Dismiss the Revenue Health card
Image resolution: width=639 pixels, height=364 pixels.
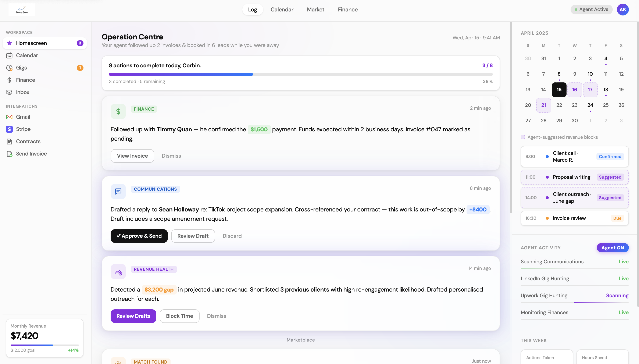(217, 316)
